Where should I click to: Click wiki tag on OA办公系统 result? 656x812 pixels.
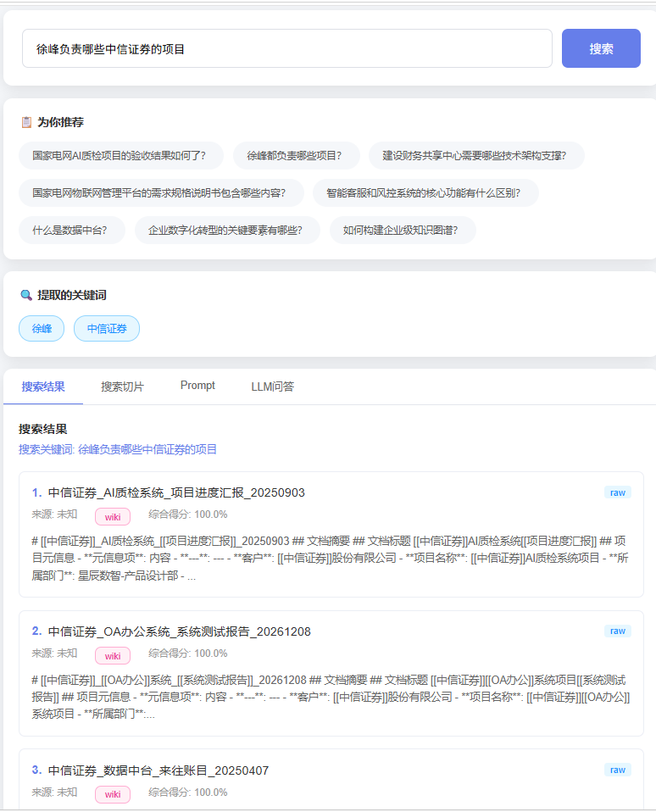113,655
